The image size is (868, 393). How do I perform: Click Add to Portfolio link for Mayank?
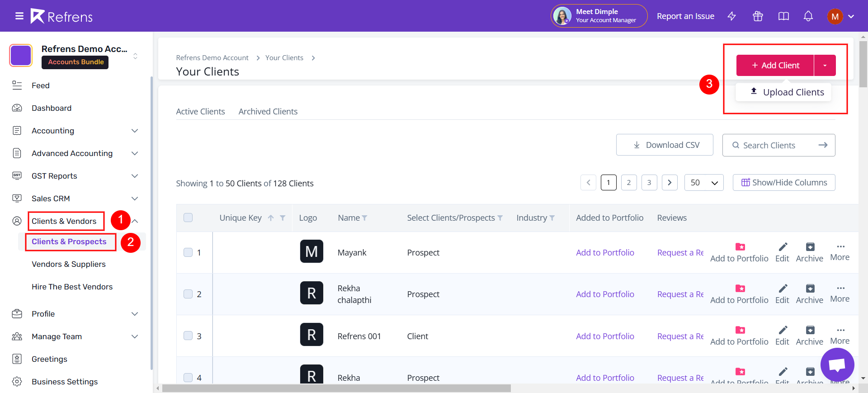605,252
